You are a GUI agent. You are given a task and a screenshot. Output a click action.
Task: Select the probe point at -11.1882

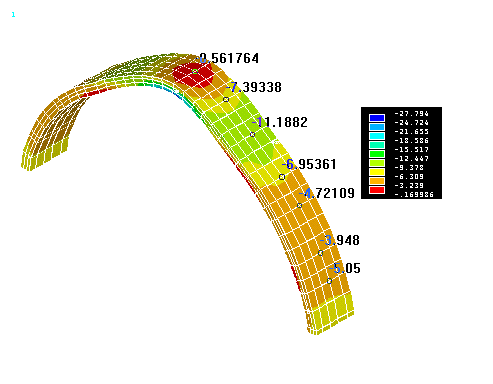click(x=252, y=135)
